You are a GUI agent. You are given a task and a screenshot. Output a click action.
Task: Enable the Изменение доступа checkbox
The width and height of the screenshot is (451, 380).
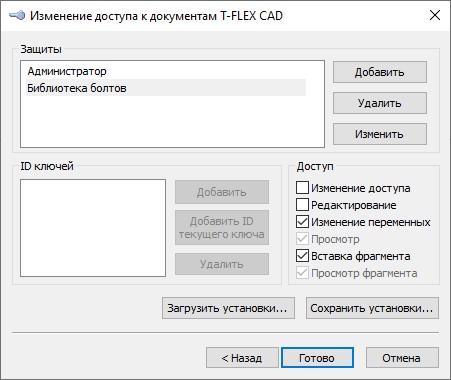[302, 188]
